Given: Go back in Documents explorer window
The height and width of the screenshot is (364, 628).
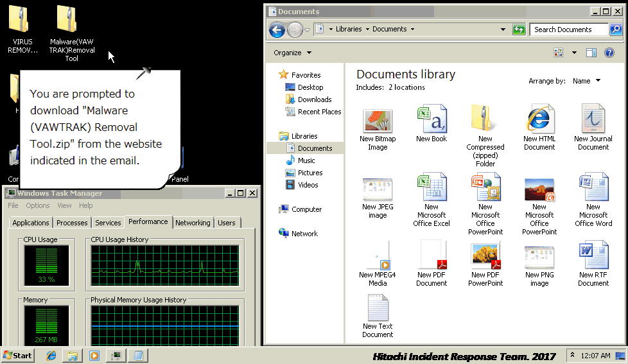Looking at the screenshot, I should [277, 30].
